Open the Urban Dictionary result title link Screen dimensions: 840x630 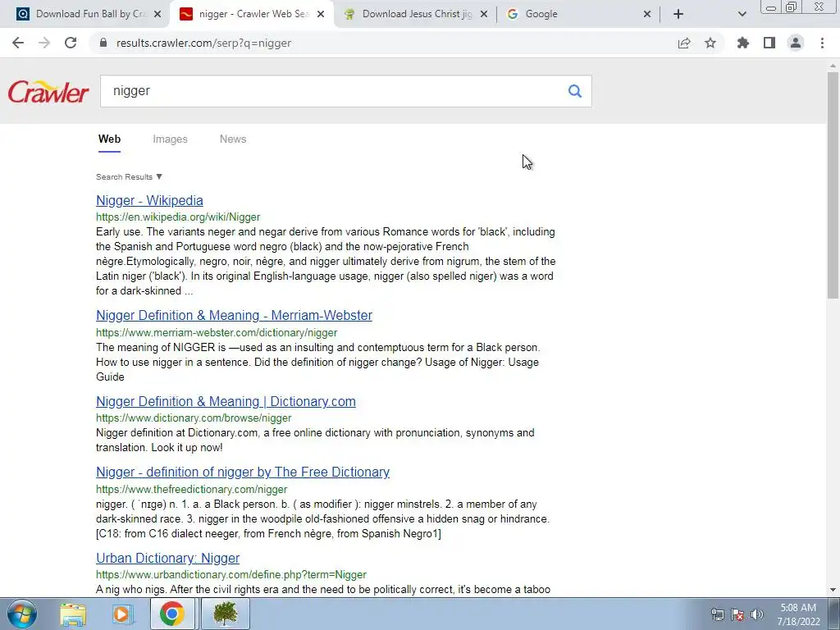pos(167,558)
